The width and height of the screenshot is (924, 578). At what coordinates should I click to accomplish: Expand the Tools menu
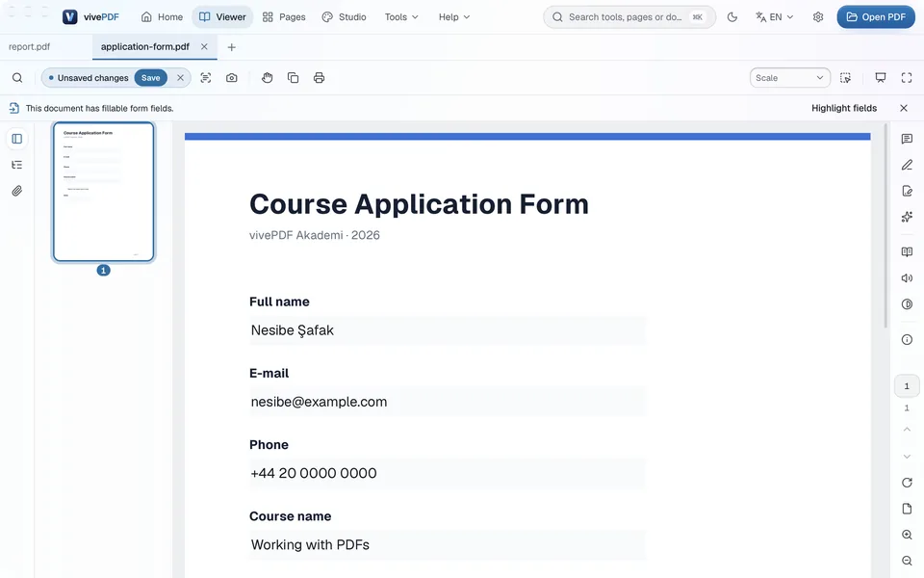[x=401, y=17]
